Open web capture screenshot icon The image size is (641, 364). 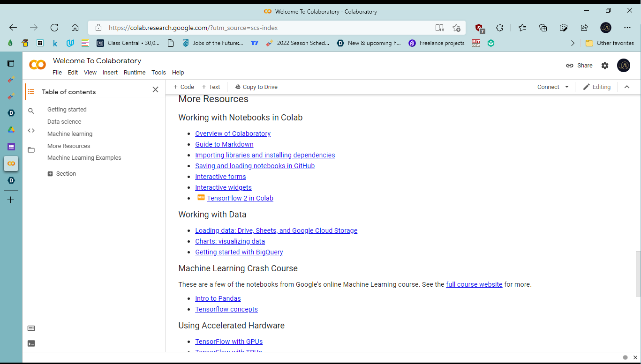pos(564,28)
